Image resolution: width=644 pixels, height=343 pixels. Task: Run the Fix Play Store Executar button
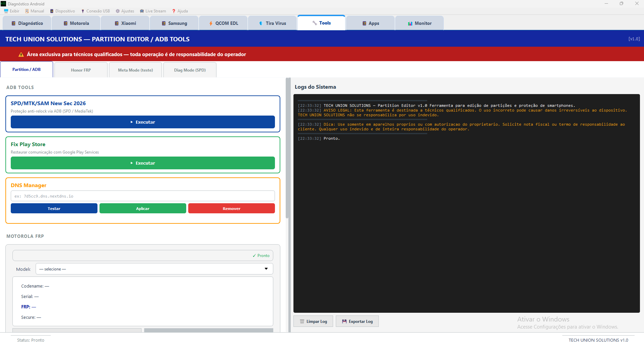[143, 163]
